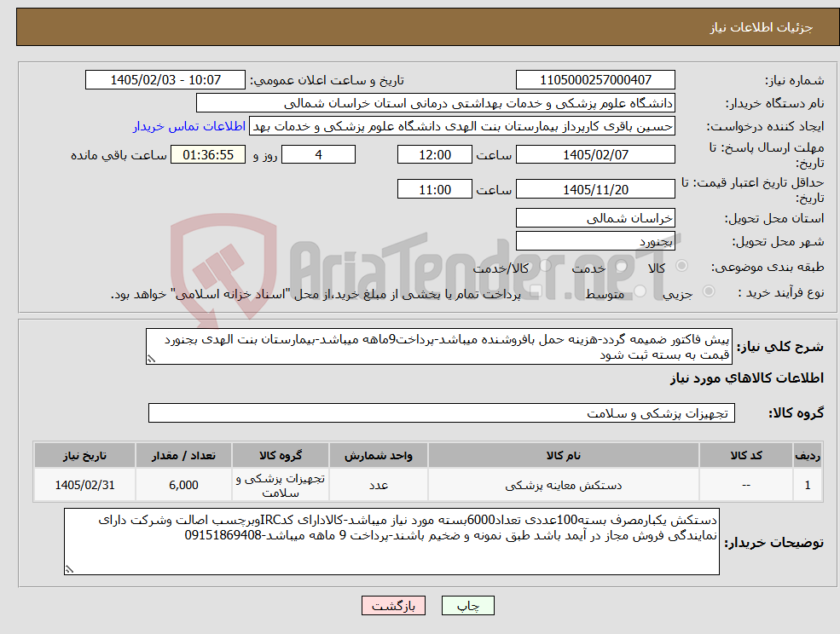Click the row number cell 1
The width and height of the screenshot is (840, 634).
click(808, 485)
